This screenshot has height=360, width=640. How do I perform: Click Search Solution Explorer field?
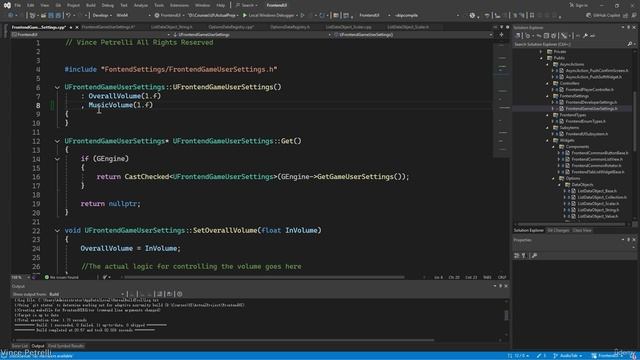[570, 44]
